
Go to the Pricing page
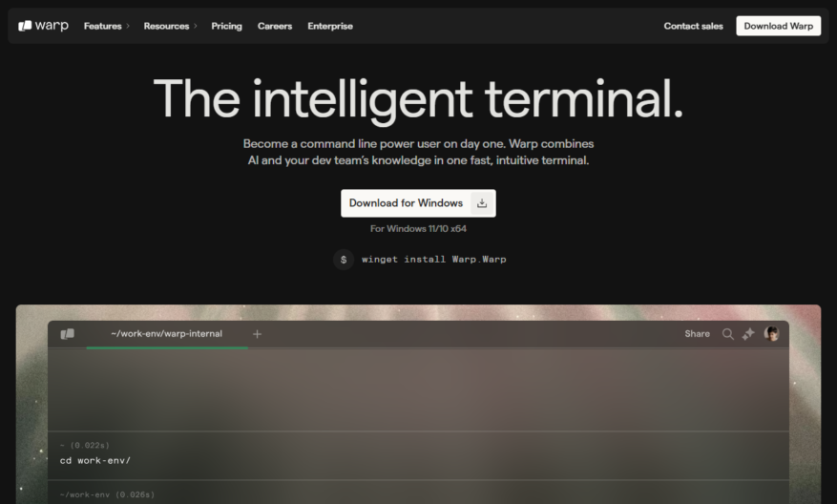point(226,26)
